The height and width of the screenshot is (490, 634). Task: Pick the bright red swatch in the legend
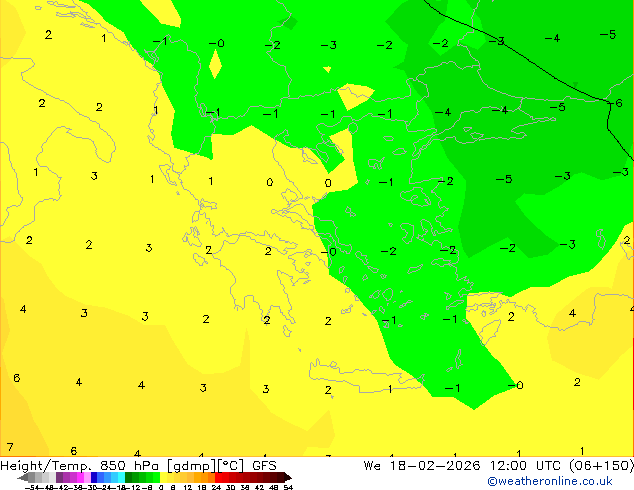pos(218,477)
